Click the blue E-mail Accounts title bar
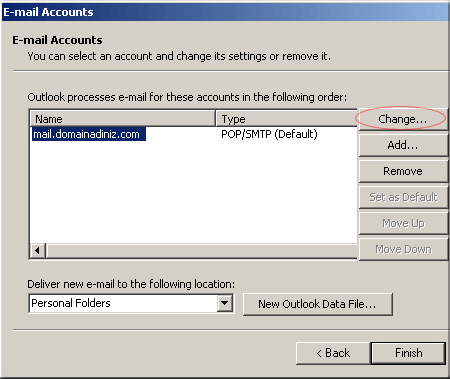Image resolution: width=450 pixels, height=379 pixels. [x=225, y=12]
